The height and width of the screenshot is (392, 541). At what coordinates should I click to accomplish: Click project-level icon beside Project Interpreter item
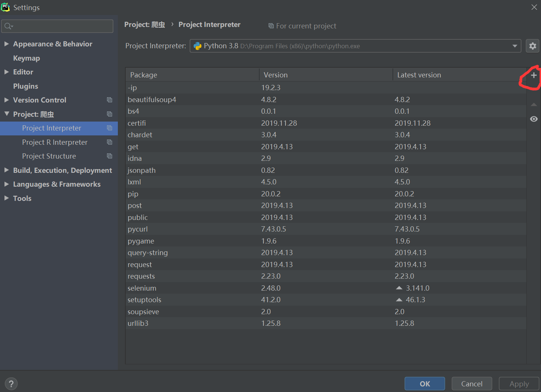[x=110, y=128]
